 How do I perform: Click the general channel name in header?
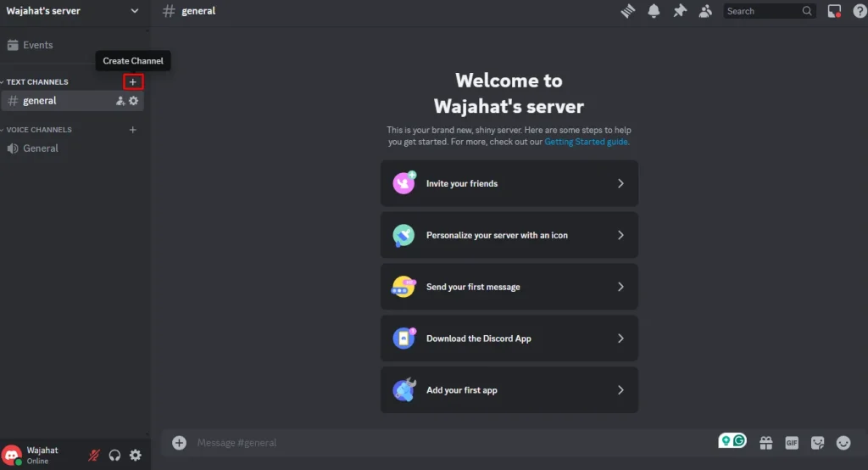click(198, 11)
